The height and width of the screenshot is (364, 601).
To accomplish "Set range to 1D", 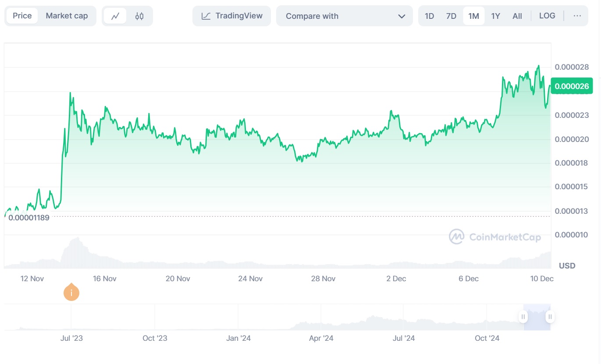I will pos(429,16).
